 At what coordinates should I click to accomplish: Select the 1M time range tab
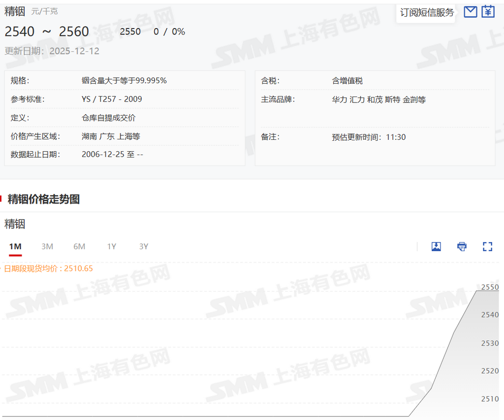click(15, 247)
